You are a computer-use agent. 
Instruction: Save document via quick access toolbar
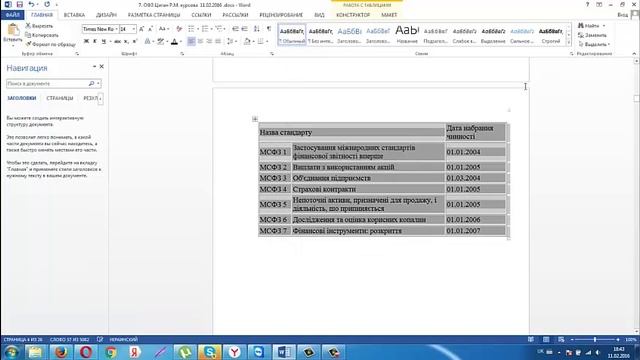pyautogui.click(x=20, y=4)
